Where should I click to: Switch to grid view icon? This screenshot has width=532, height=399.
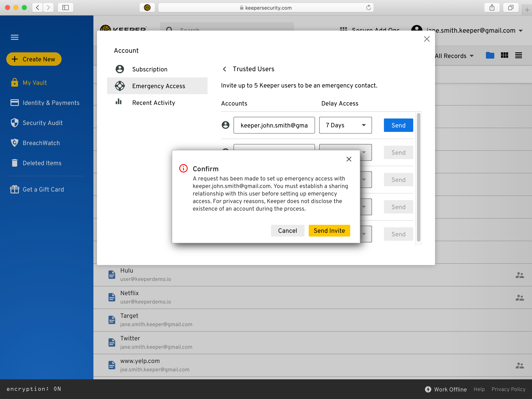(x=504, y=55)
